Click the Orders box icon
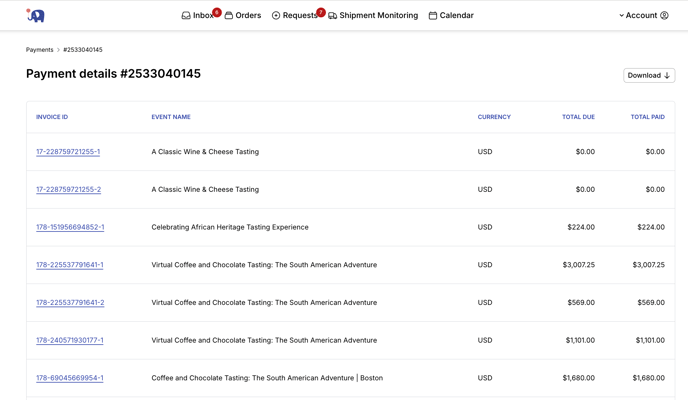688x400 pixels. 229,16
